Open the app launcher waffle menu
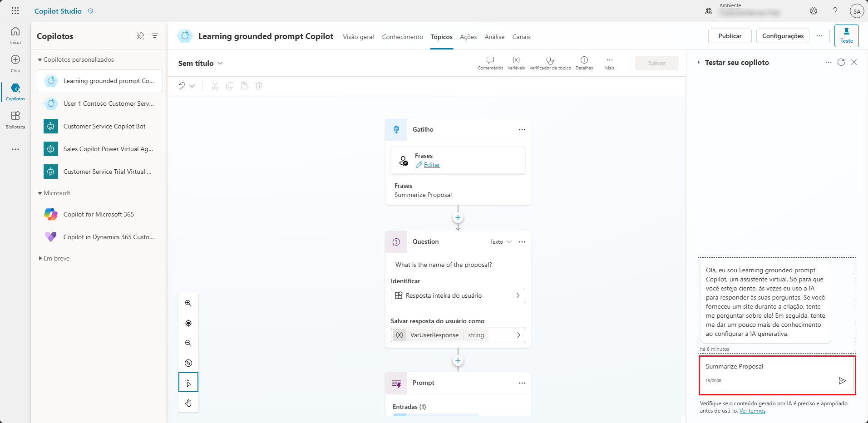This screenshot has width=868, height=423. click(x=15, y=11)
